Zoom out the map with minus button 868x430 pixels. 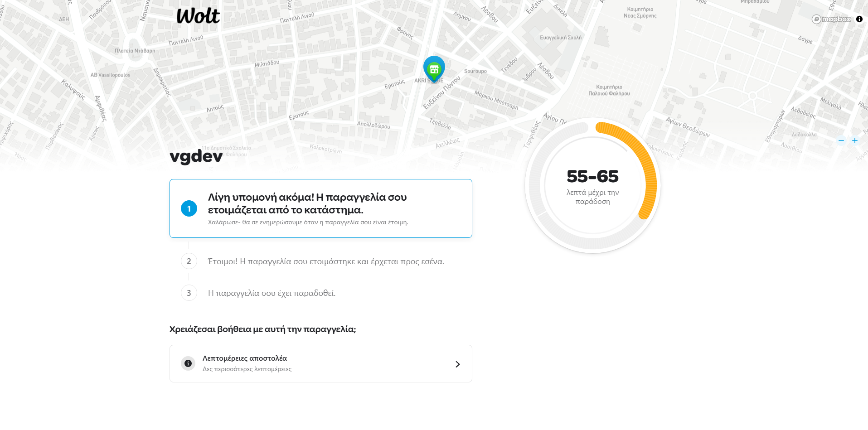coord(841,140)
